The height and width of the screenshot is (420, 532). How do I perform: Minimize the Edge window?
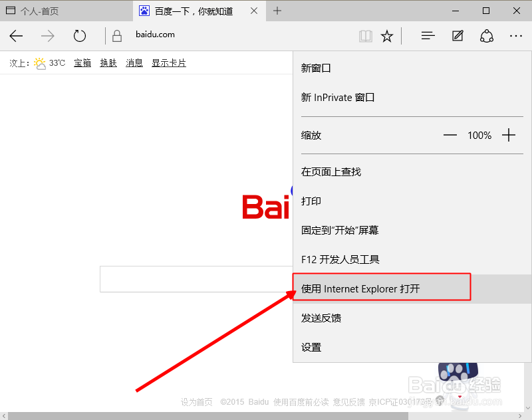[x=456, y=11]
